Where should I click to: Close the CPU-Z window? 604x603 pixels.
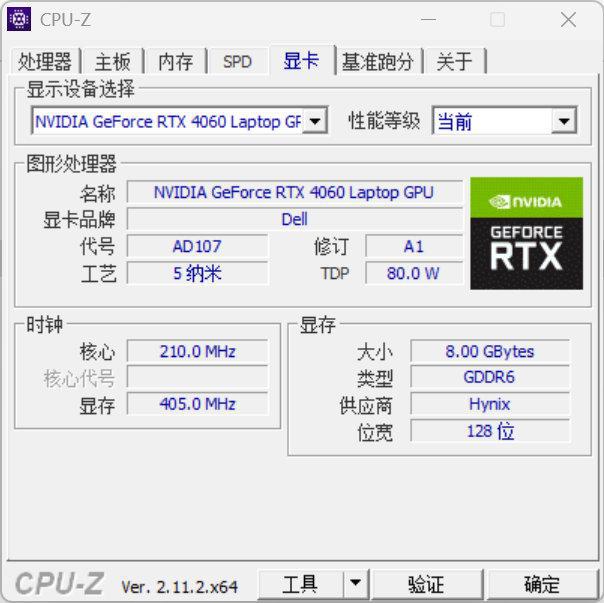pyautogui.click(x=568, y=19)
